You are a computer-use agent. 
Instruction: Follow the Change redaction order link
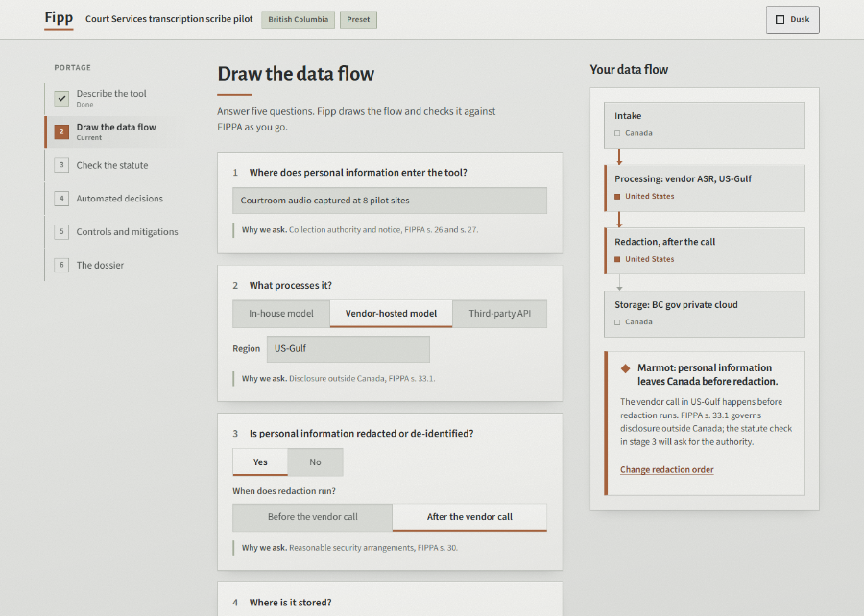[667, 469]
